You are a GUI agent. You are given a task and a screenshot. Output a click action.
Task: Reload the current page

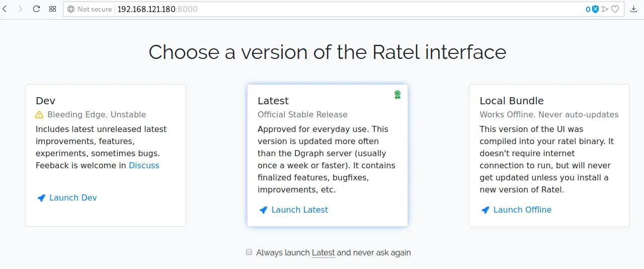pyautogui.click(x=36, y=9)
